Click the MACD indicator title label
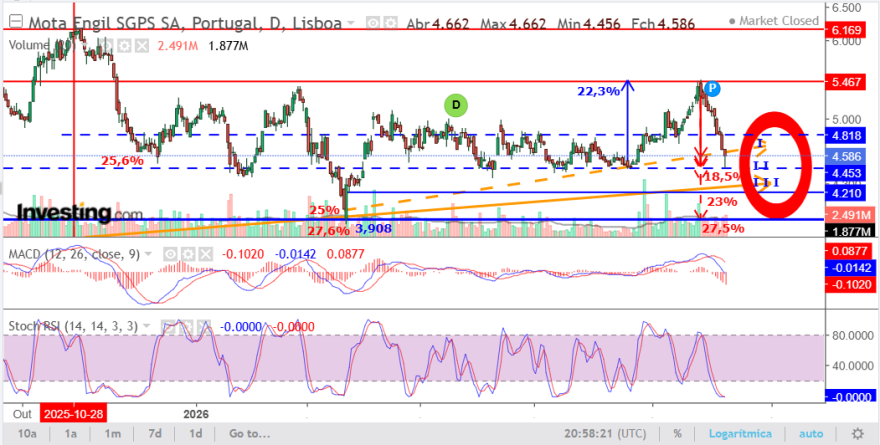 tap(73, 254)
